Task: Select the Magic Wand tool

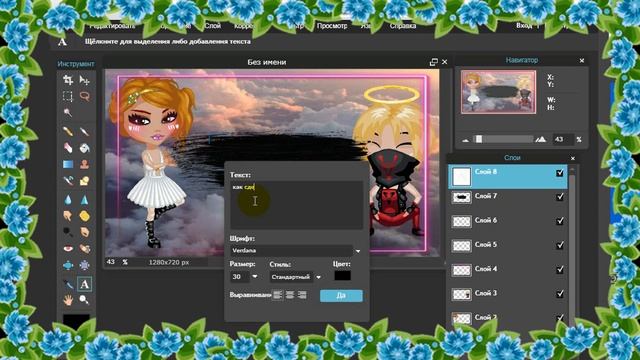Action: point(68,113)
